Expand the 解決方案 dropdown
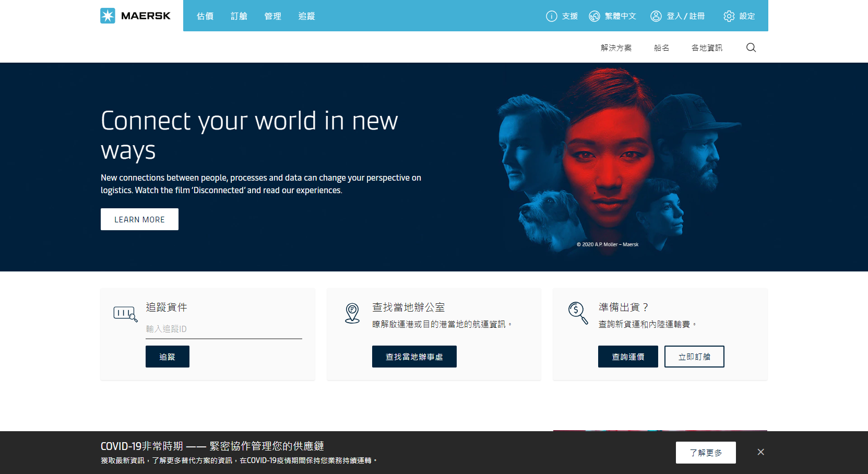This screenshot has height=474, width=868. [616, 48]
